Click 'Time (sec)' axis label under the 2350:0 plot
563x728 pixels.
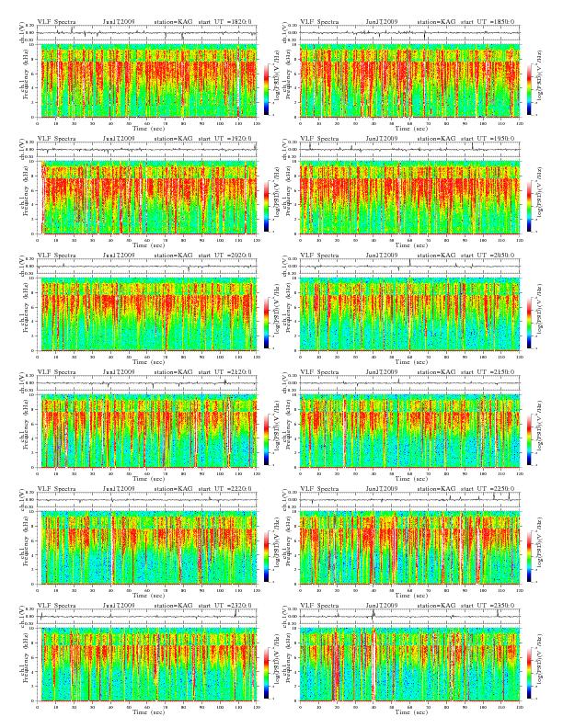pos(411,712)
